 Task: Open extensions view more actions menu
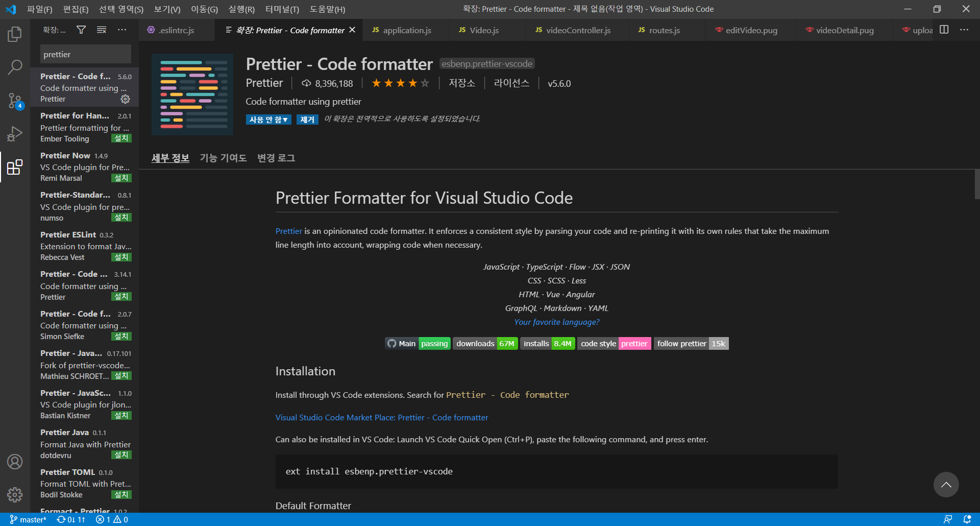click(x=122, y=30)
